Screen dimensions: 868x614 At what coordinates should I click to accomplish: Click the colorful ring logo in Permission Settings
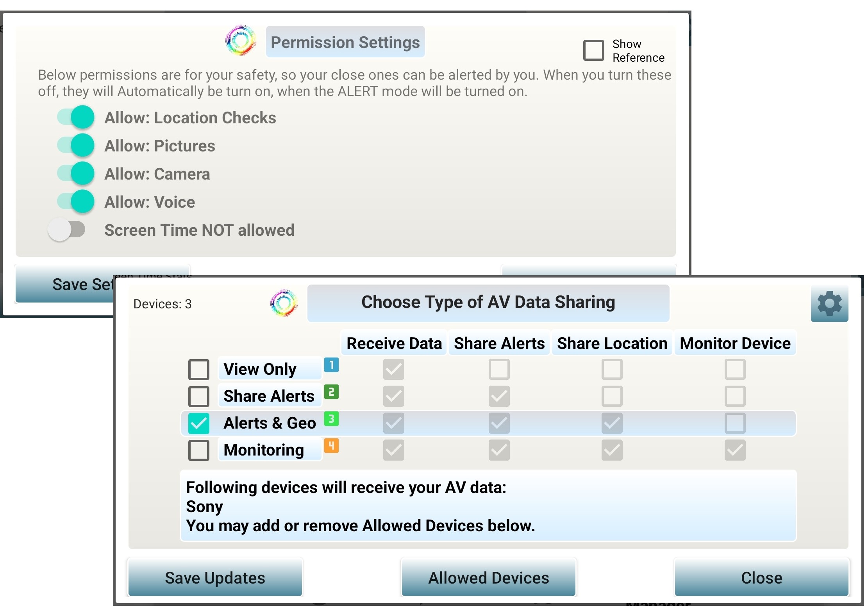(x=241, y=40)
